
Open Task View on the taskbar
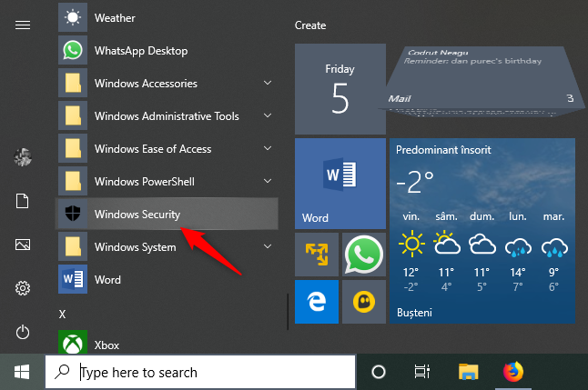click(421, 372)
